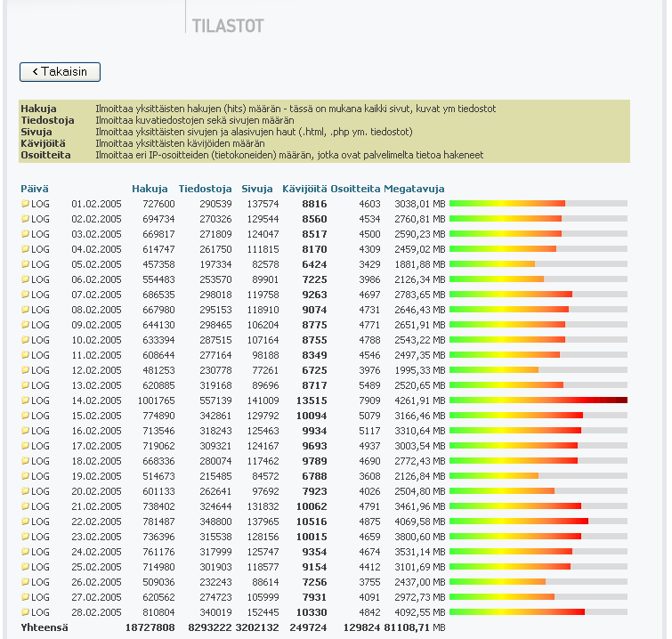Image resolution: width=672 pixels, height=639 pixels.
Task: Select the total pages 3202132
Action: tap(257, 627)
